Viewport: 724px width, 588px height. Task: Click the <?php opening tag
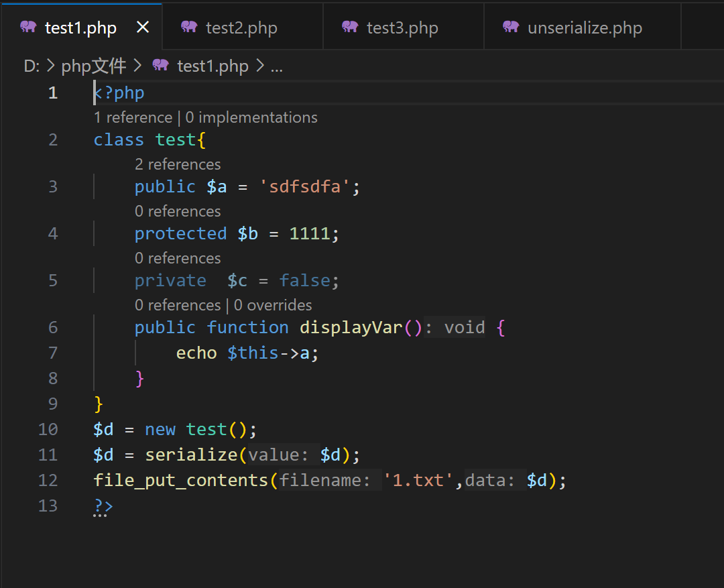pos(119,93)
